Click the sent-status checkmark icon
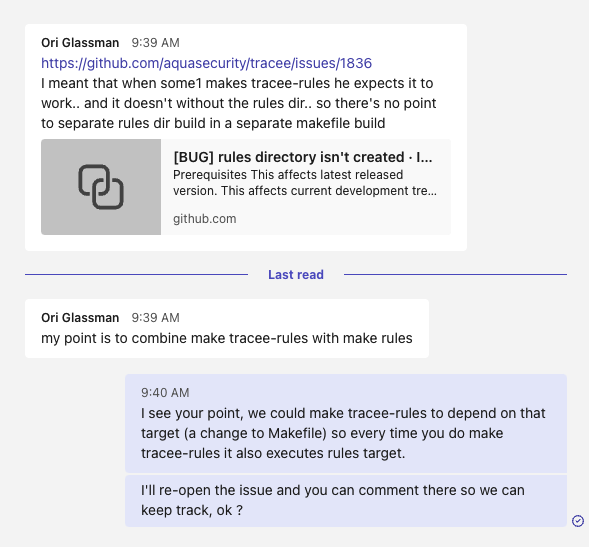This screenshot has height=547, width=589. (578, 521)
